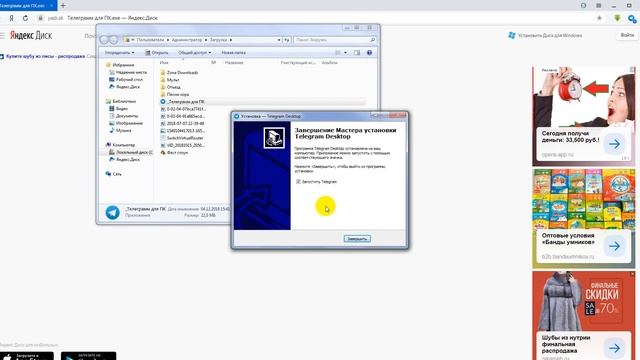The width and height of the screenshot is (640, 360).
Task: Click the Финальные скидки coat ad image
Action: click(584, 301)
